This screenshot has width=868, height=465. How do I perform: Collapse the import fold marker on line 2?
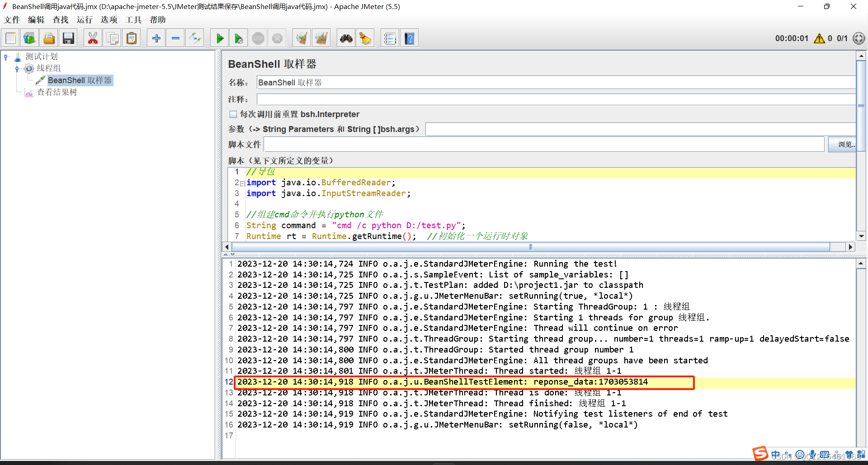point(243,183)
